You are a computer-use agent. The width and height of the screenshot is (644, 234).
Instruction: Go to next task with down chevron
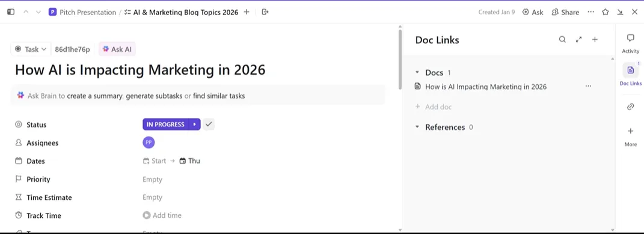(38, 12)
